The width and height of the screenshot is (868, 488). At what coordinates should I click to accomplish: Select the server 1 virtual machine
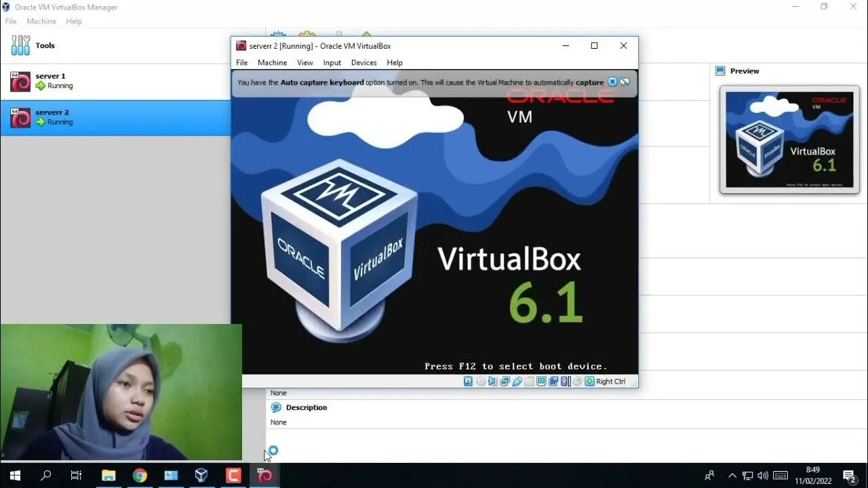pyautogui.click(x=115, y=81)
